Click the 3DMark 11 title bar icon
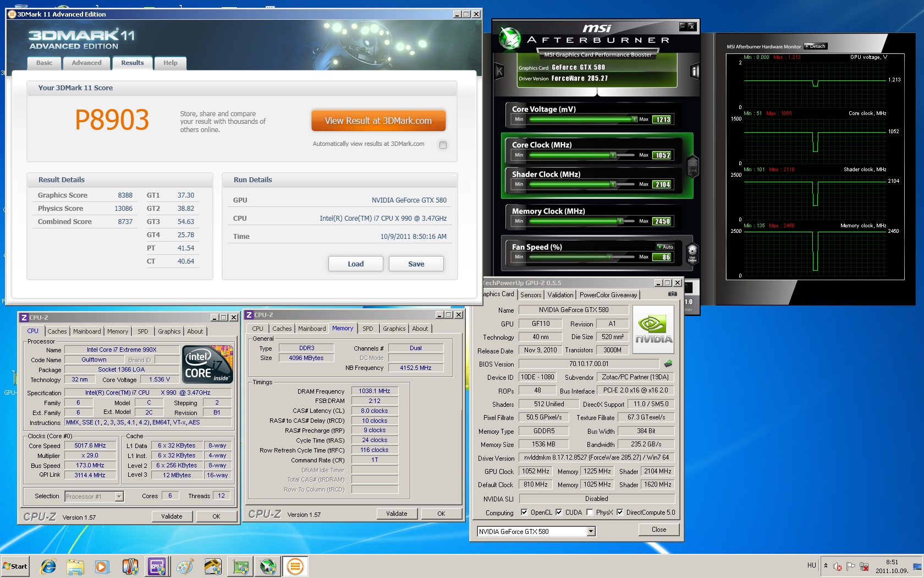The height and width of the screenshot is (578, 924). click(12, 14)
